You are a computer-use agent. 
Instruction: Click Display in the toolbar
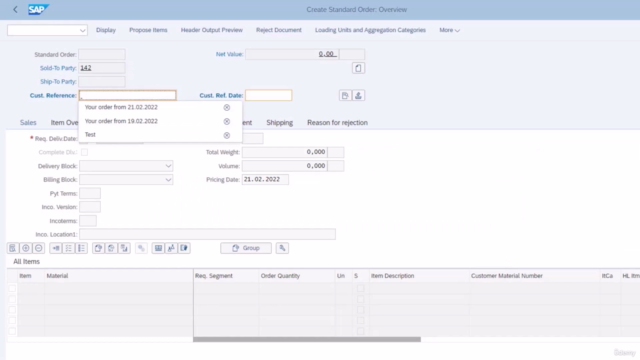(x=106, y=30)
